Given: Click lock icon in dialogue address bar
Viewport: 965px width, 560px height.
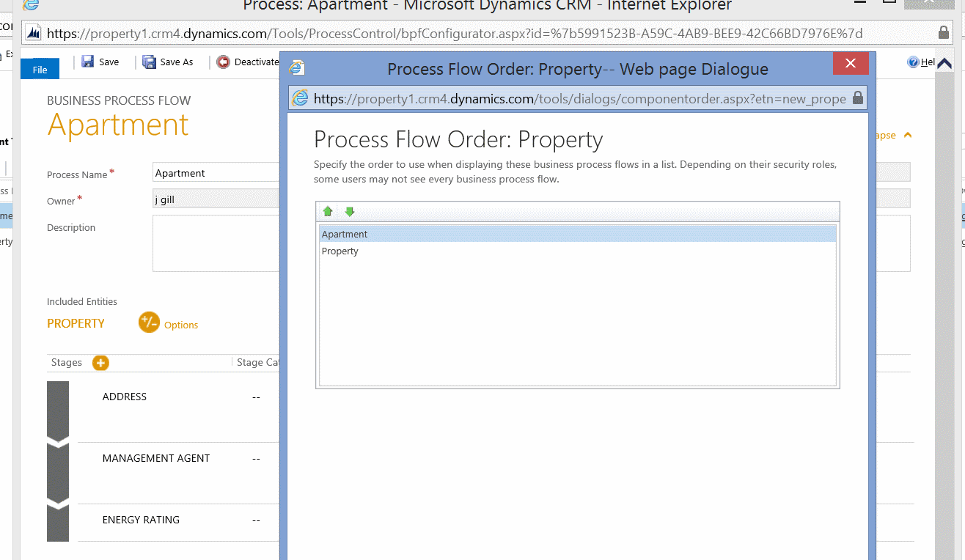Looking at the screenshot, I should pyautogui.click(x=857, y=98).
